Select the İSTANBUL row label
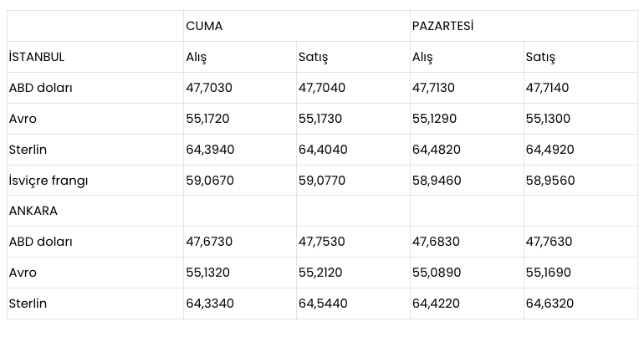Viewport: 644px width, 342px height. point(37,57)
